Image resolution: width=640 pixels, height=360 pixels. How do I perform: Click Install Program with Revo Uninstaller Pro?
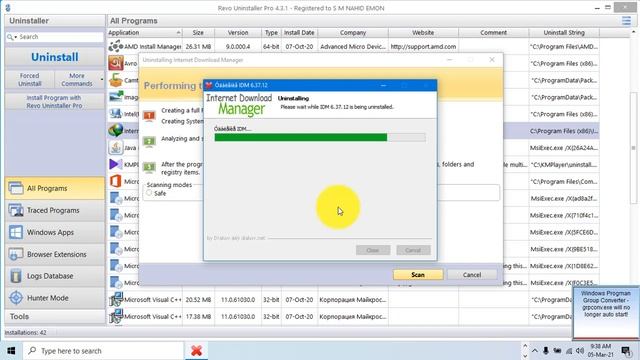(55, 102)
